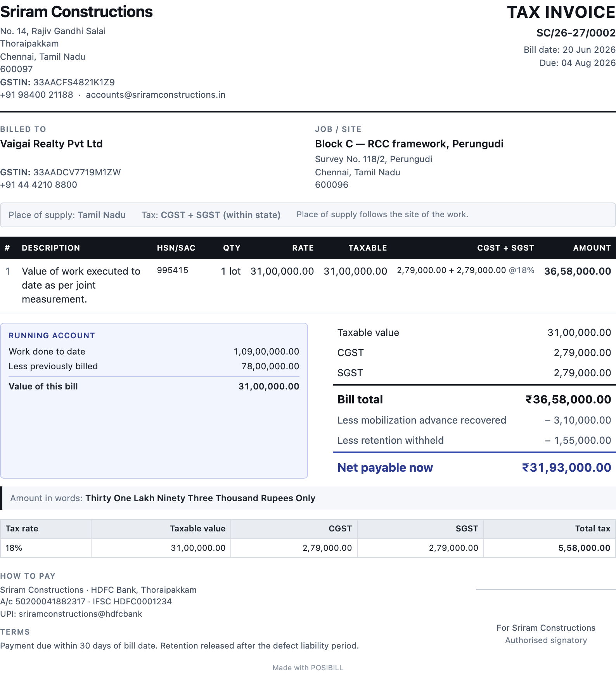Select the A/c 50200041882317 IFSC line
Screen dimensions: 616x692
pyautogui.click(x=86, y=602)
